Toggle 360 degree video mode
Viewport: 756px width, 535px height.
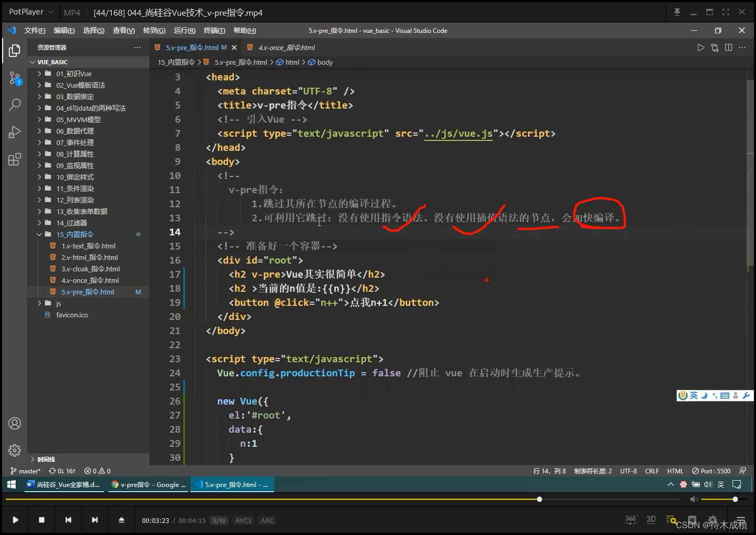click(x=631, y=519)
